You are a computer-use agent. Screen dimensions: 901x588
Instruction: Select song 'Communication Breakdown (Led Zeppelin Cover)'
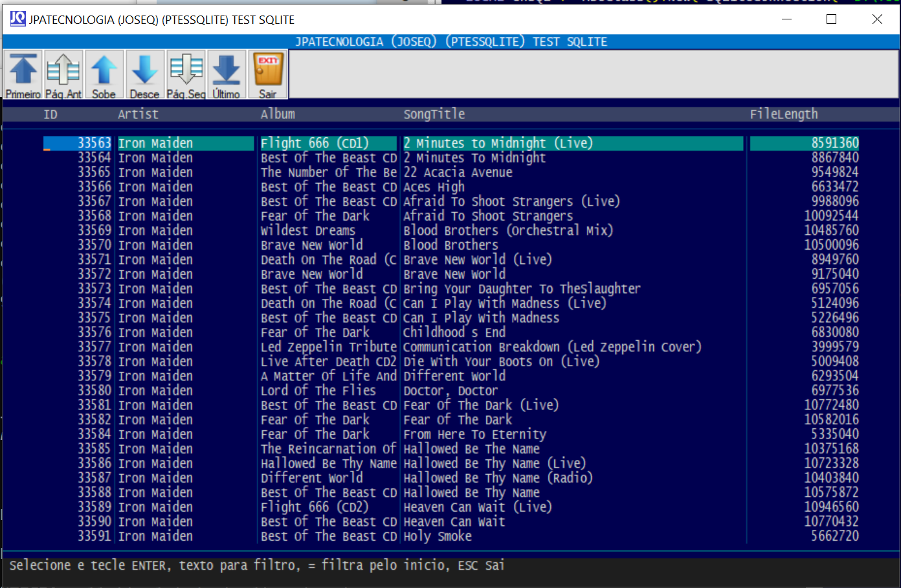[x=552, y=347]
